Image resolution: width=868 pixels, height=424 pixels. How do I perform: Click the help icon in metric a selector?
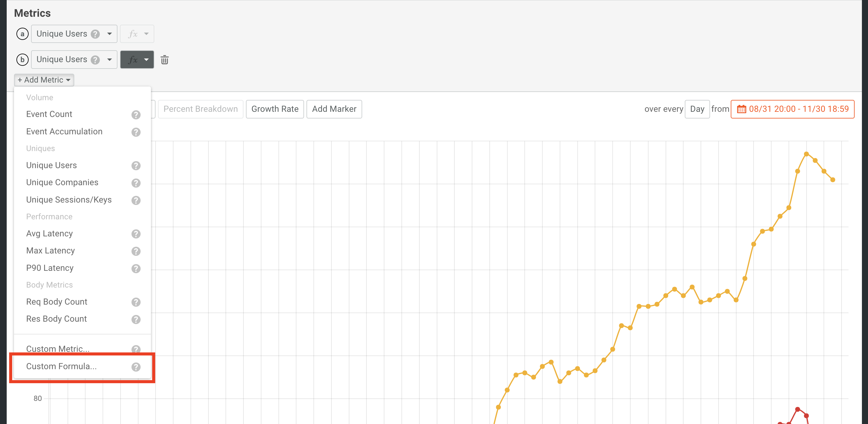point(95,34)
